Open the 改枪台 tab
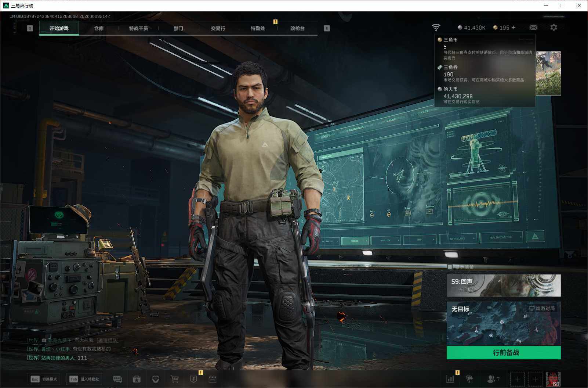 297,28
